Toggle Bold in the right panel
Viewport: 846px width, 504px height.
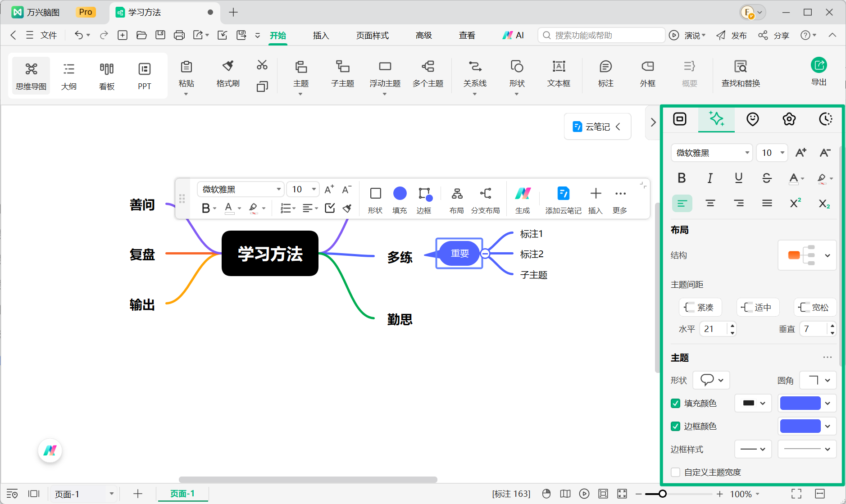(x=682, y=178)
